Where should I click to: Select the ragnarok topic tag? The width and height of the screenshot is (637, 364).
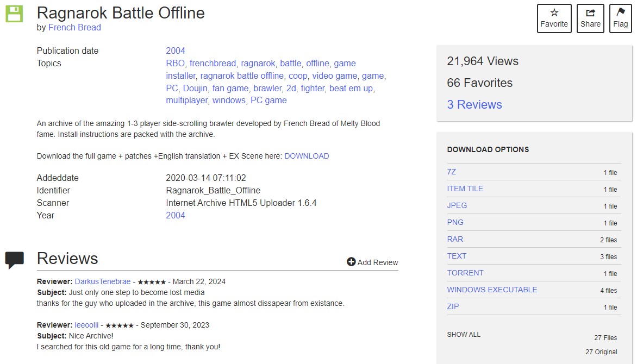coord(258,64)
